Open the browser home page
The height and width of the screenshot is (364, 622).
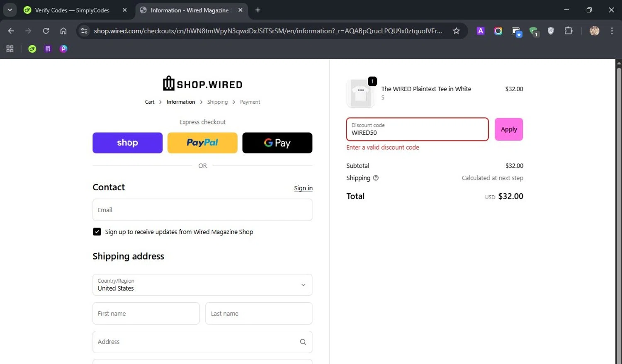[63, 31]
